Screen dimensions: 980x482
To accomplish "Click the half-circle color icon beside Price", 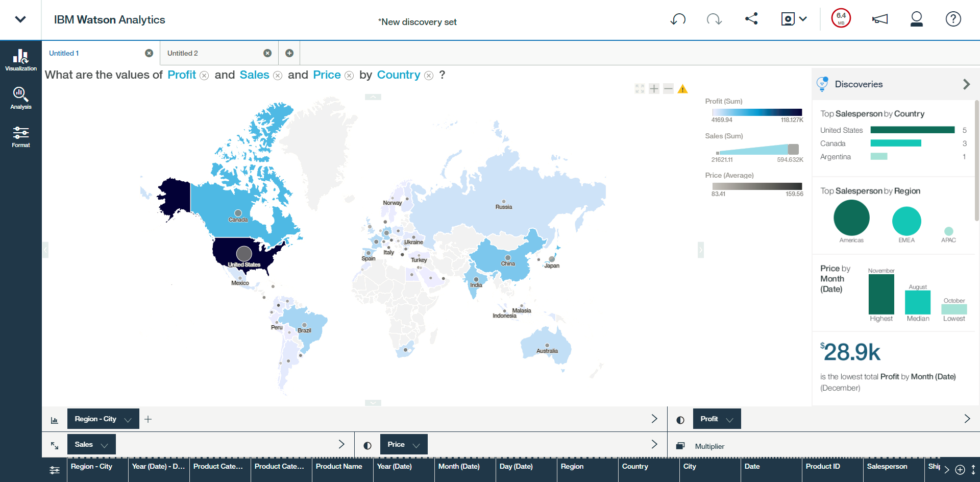I will pyautogui.click(x=367, y=445).
